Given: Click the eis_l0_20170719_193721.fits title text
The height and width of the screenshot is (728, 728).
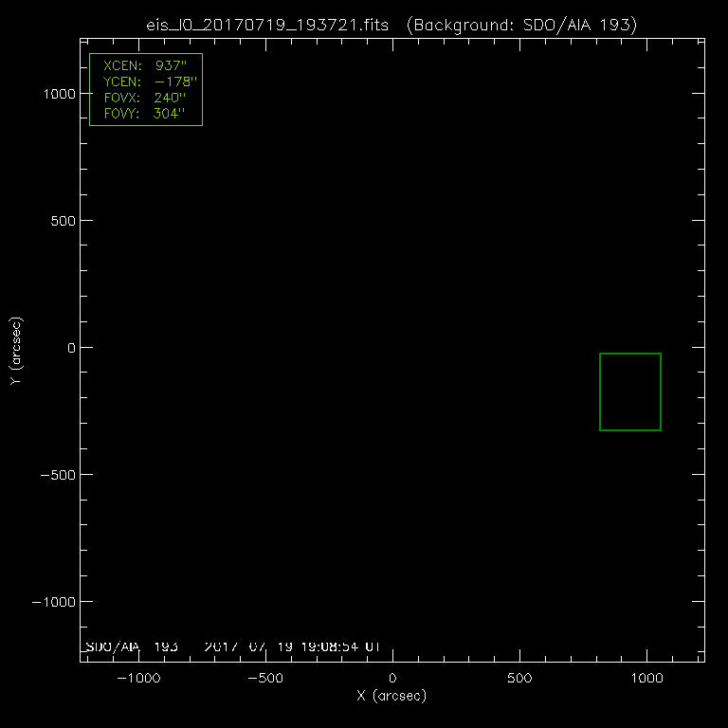Looking at the screenshot, I should point(269,26).
